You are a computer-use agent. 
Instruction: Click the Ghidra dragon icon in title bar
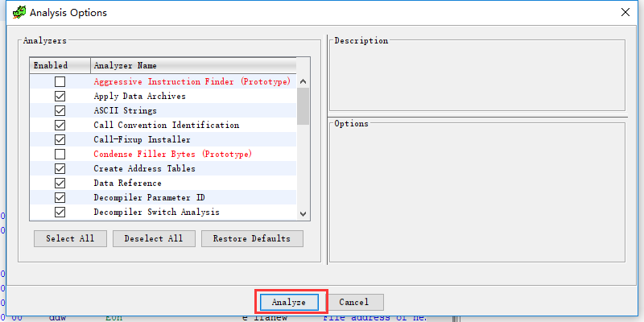19,13
